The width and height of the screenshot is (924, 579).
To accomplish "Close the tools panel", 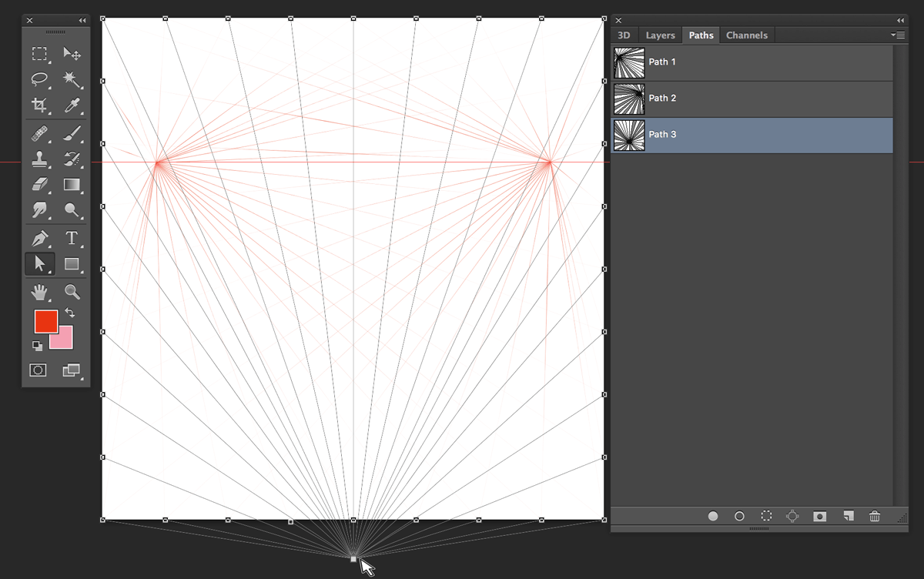I will pos(30,20).
